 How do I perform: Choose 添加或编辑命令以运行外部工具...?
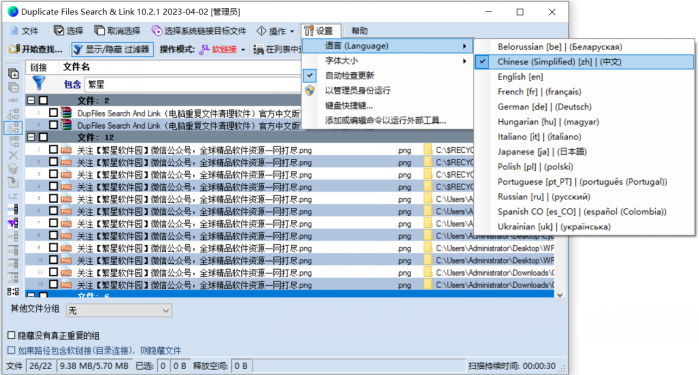coord(387,120)
